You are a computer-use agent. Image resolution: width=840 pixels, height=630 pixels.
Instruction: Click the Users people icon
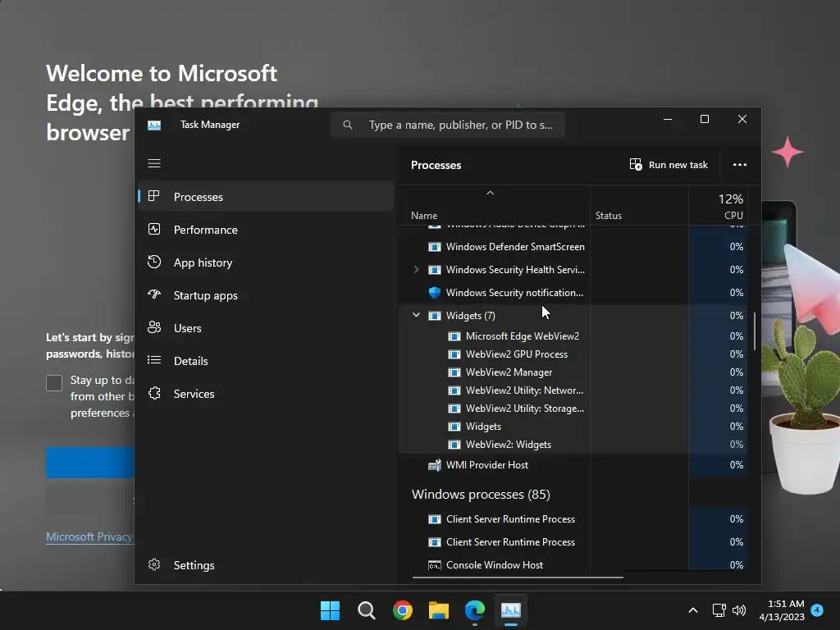click(x=154, y=327)
